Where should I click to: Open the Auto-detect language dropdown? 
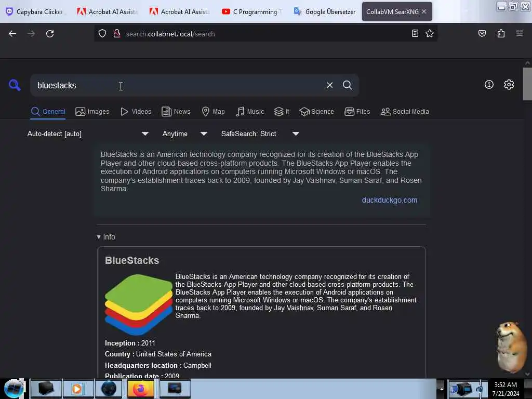tap(88, 134)
